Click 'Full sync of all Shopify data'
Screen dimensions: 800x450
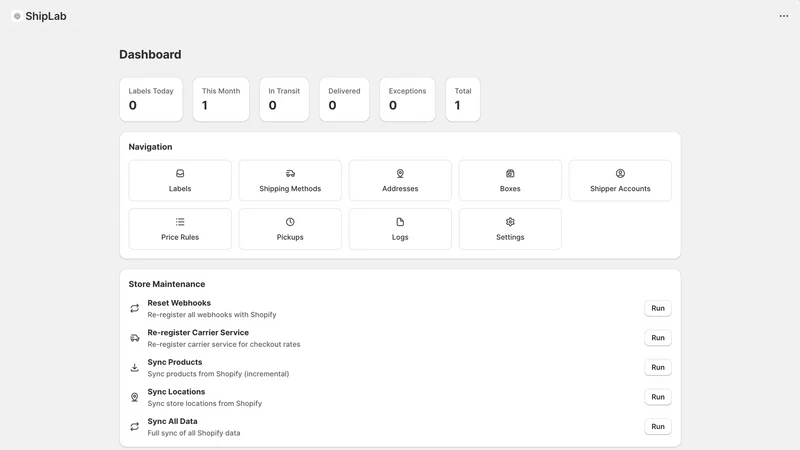click(x=194, y=433)
